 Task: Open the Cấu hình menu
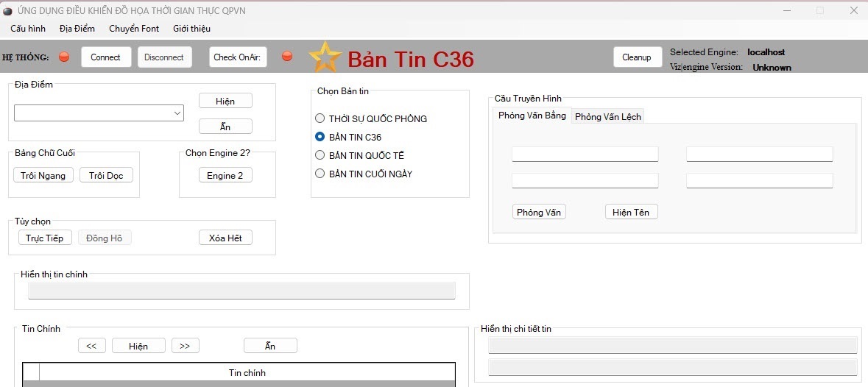point(28,29)
